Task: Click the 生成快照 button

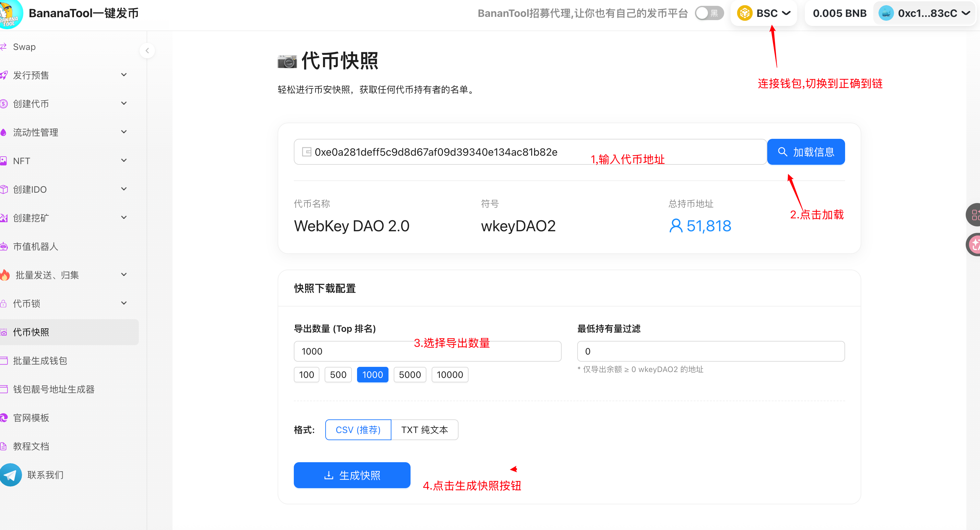Action: tap(352, 475)
